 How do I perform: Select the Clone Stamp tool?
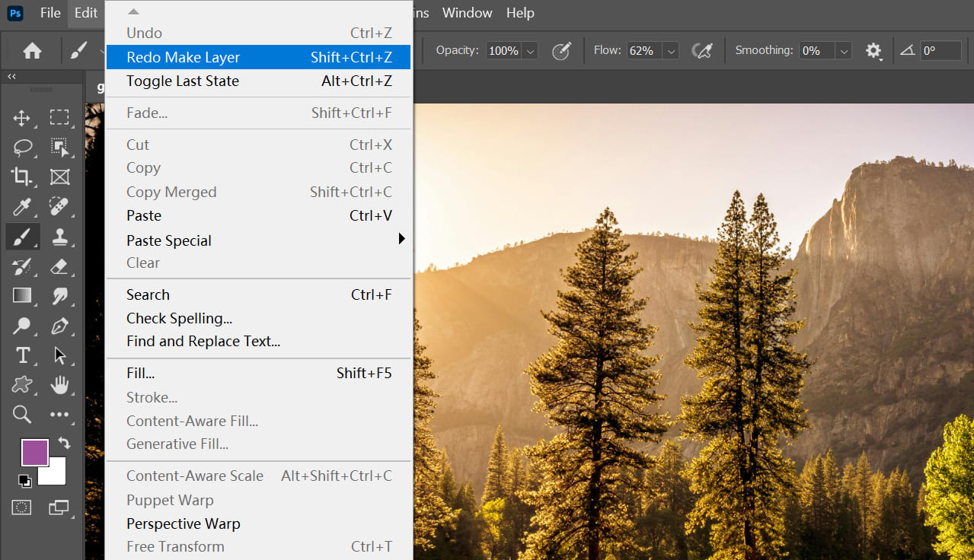tap(60, 237)
